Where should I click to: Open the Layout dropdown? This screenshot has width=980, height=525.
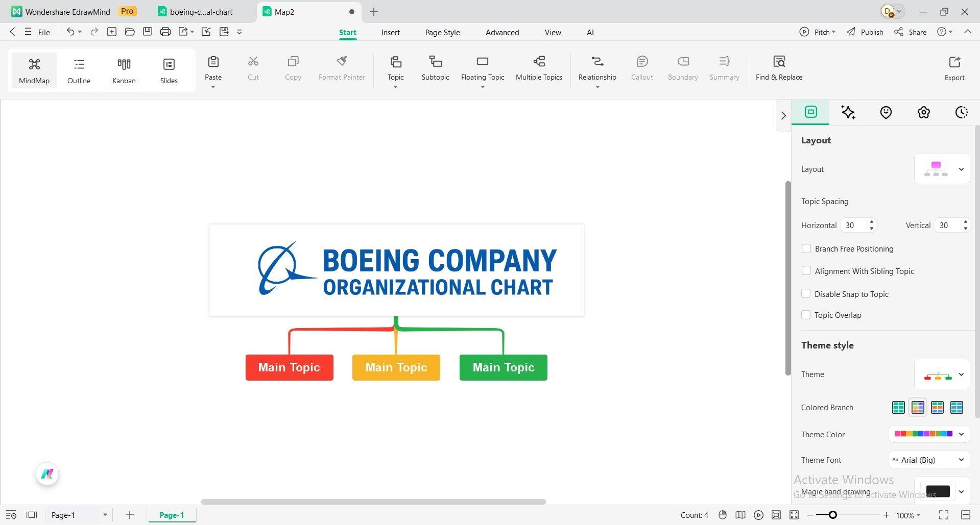tap(961, 169)
